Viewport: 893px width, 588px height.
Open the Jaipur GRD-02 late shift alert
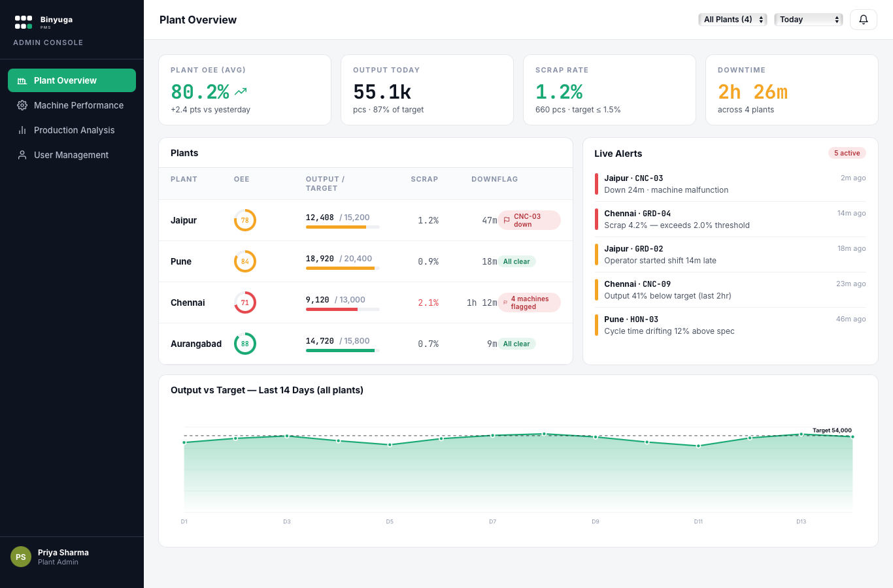(x=730, y=255)
